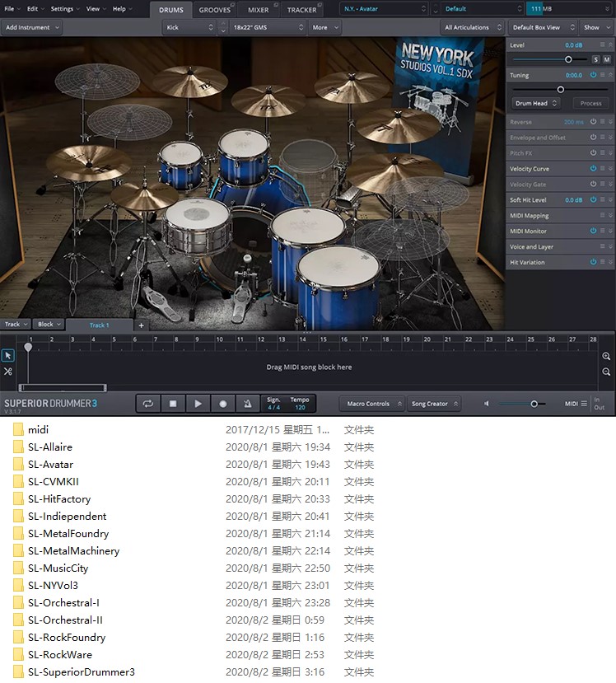This screenshot has height=683, width=616.
Task: Collapse the Level section chevron
Action: point(610,44)
